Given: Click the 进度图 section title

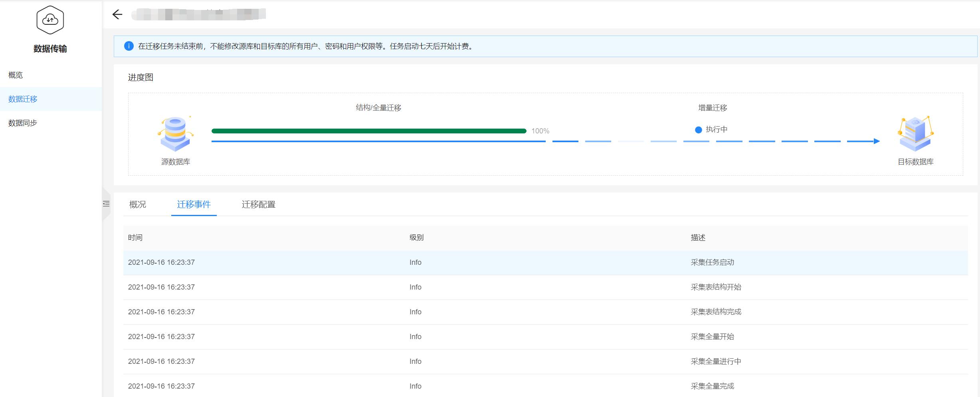Looking at the screenshot, I should 141,77.
